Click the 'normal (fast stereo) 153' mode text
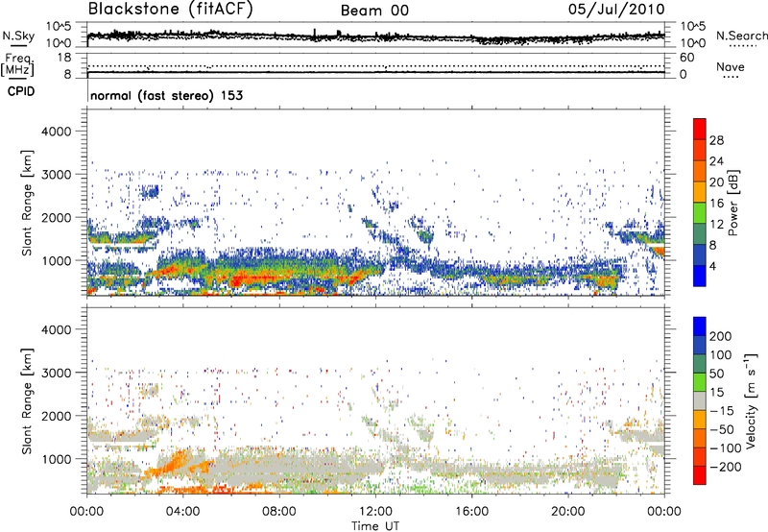This screenshot has width=768, height=532. tap(166, 96)
